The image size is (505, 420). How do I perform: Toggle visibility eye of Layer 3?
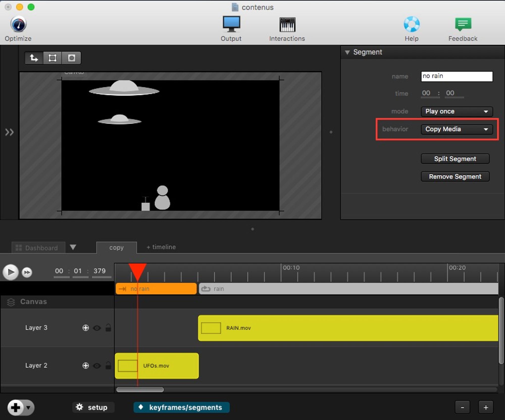97,328
